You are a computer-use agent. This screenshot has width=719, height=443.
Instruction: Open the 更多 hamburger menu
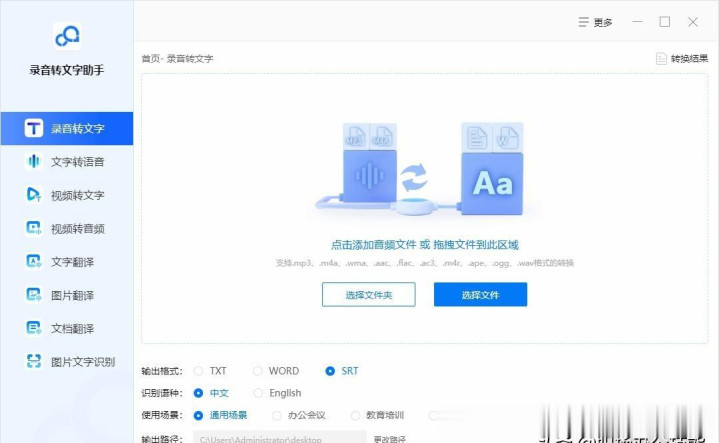coord(584,22)
